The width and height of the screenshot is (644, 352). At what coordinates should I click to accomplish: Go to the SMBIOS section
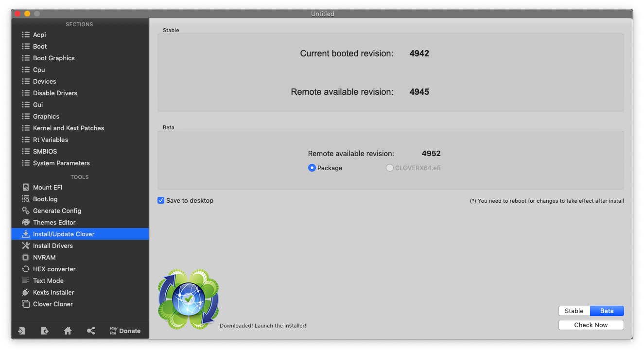click(x=45, y=151)
